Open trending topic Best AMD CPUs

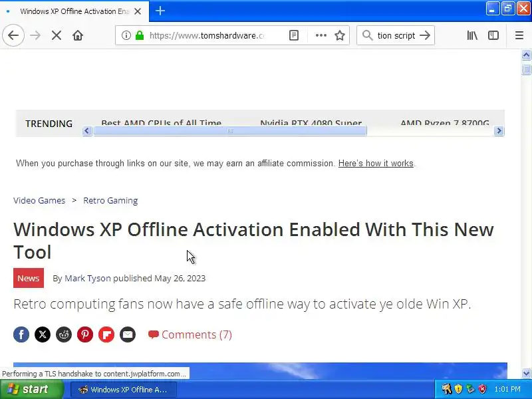(x=161, y=123)
